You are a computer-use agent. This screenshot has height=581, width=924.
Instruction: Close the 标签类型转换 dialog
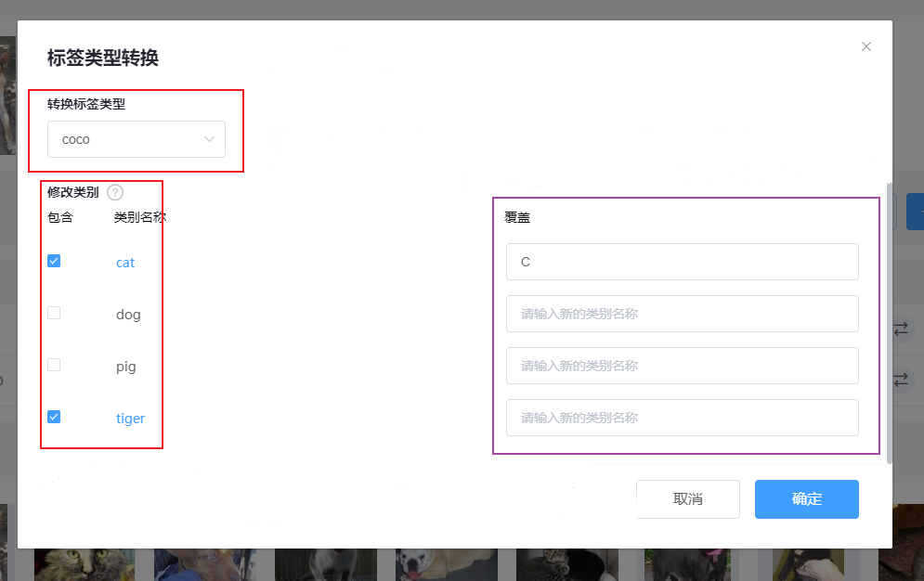(865, 46)
